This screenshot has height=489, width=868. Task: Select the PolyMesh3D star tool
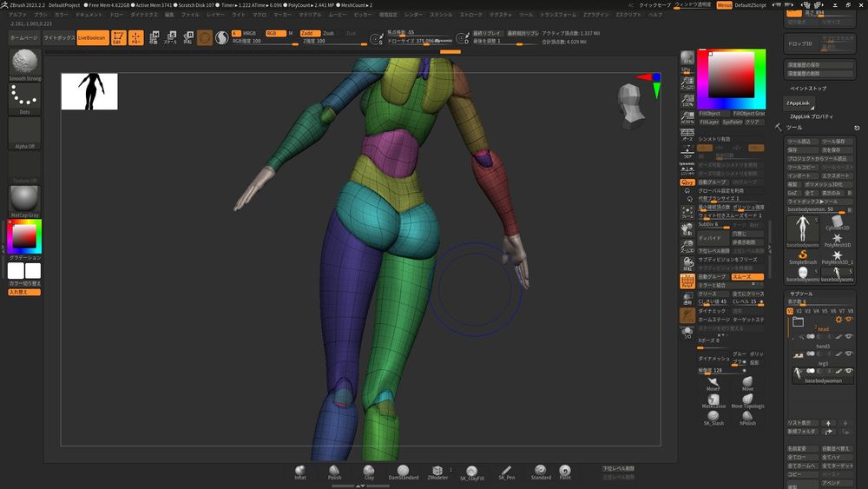pos(837,241)
